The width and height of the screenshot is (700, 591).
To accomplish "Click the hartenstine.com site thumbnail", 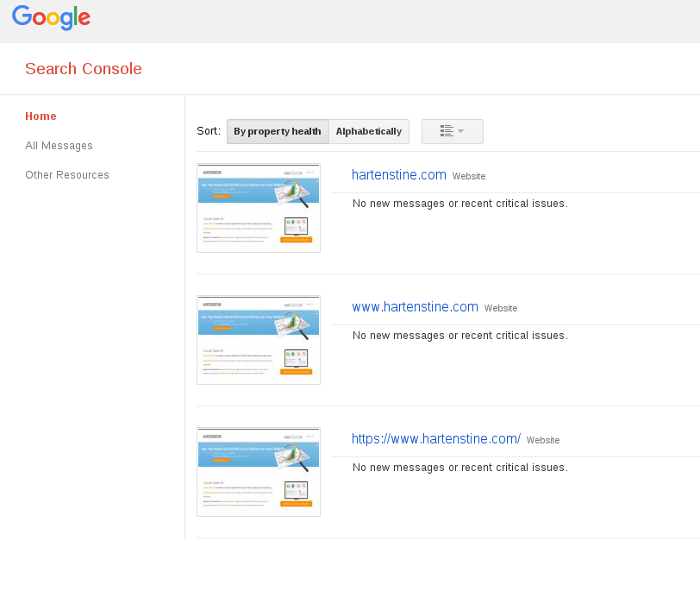I will 259,208.
